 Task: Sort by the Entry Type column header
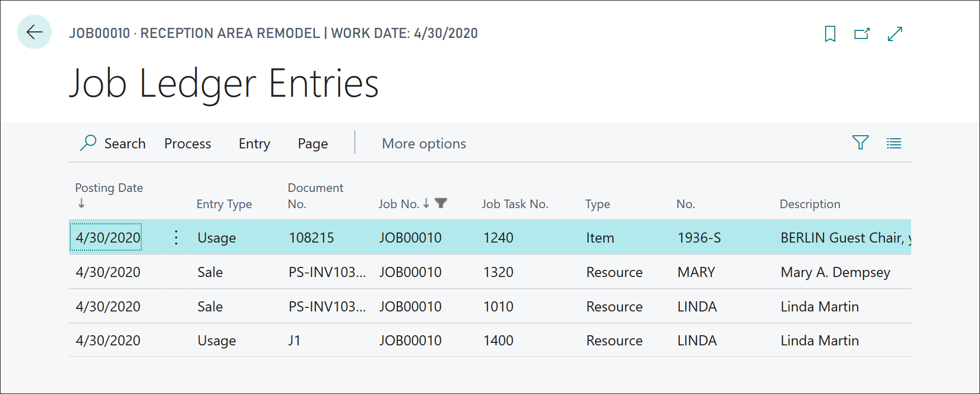point(224,204)
